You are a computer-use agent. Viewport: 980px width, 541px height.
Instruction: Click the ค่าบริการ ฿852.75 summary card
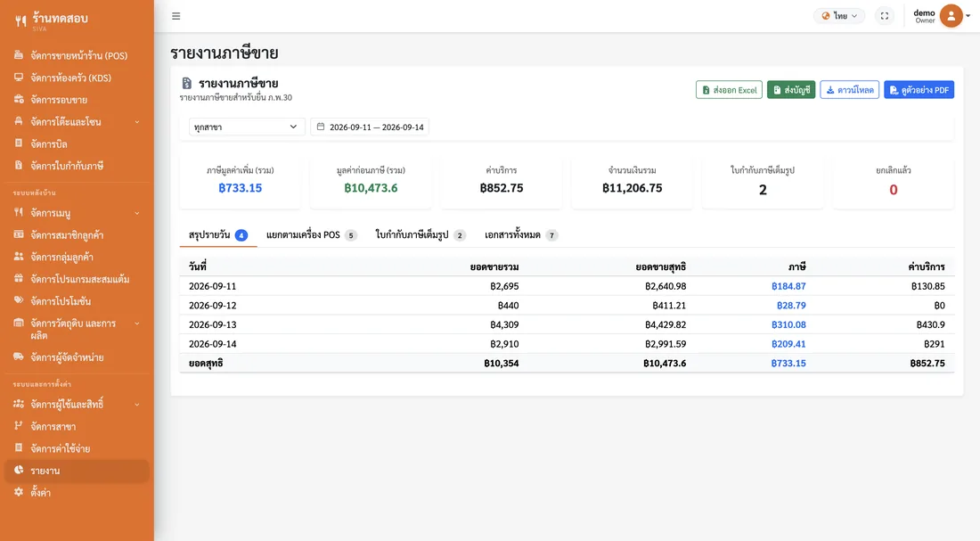(502, 182)
